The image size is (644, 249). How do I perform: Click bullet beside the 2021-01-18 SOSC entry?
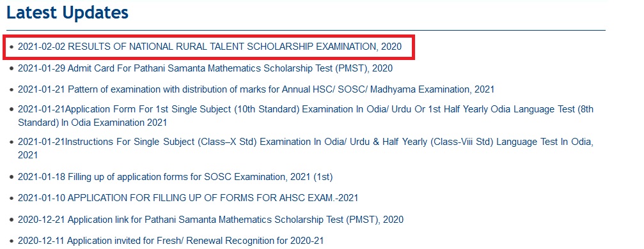[x=12, y=177]
